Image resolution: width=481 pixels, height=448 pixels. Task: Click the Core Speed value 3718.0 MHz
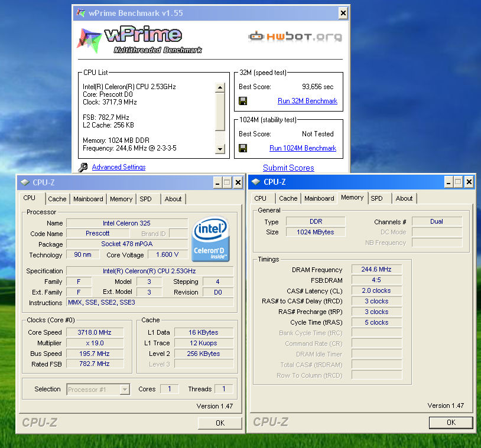click(x=95, y=332)
